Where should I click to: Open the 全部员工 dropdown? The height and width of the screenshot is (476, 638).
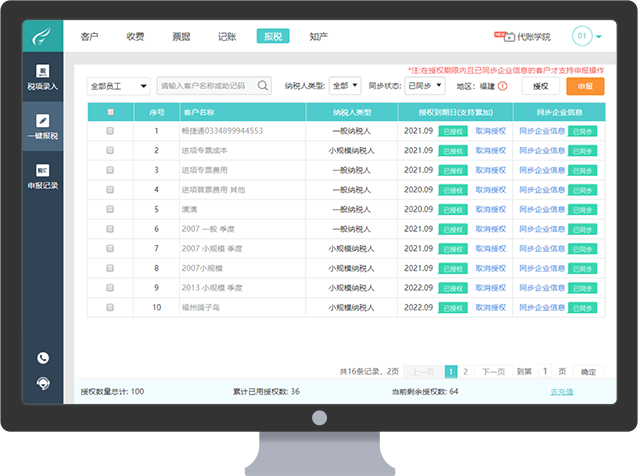(118, 86)
